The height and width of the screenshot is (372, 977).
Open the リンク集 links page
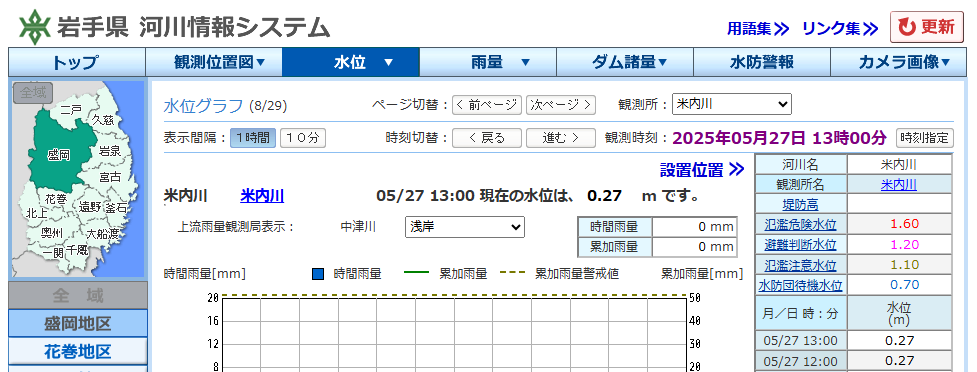pos(839,28)
